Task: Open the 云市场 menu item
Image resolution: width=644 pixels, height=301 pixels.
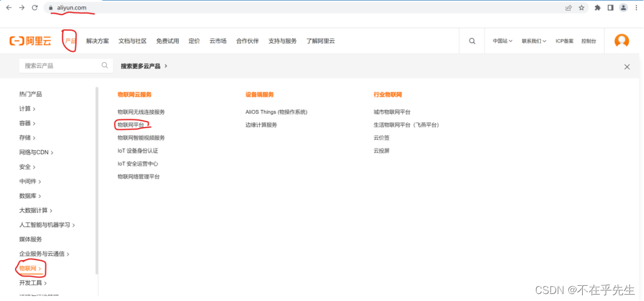Action: point(218,41)
